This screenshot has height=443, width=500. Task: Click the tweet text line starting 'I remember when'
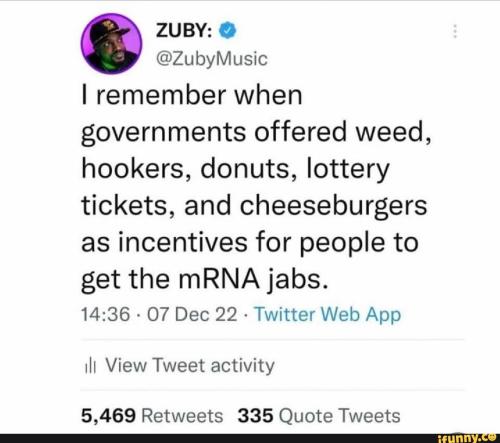pos(192,96)
